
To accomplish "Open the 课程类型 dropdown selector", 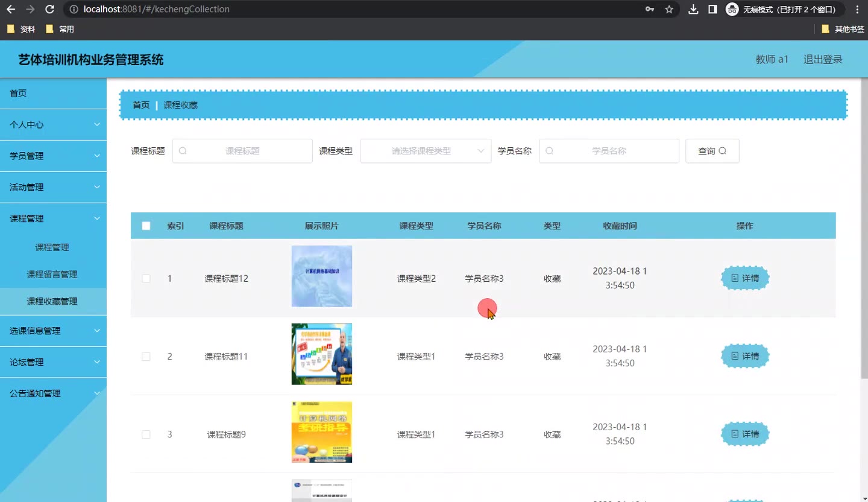I will (x=425, y=151).
